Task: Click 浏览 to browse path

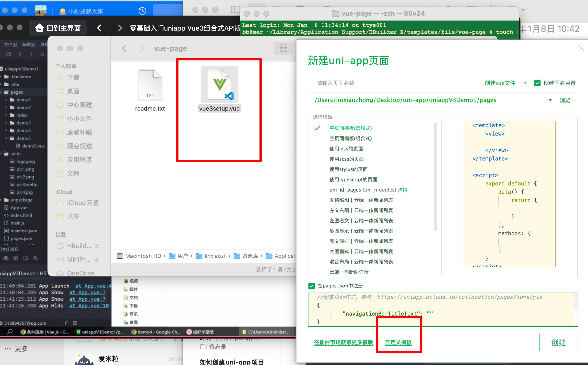Action: coord(565,100)
